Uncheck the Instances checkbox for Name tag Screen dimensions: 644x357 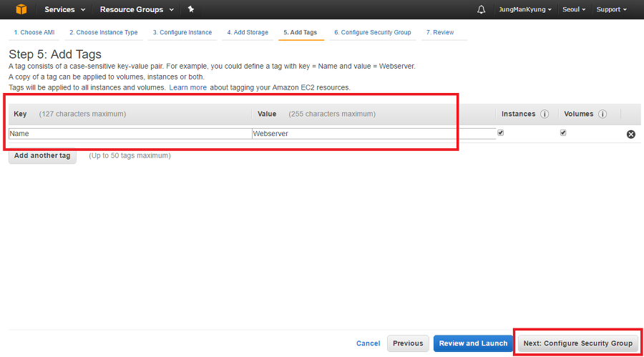(501, 132)
